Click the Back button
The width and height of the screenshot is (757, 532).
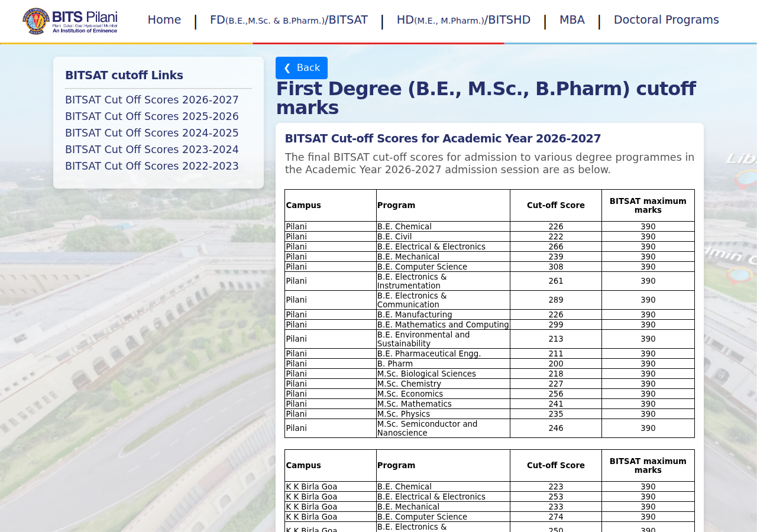tap(302, 68)
